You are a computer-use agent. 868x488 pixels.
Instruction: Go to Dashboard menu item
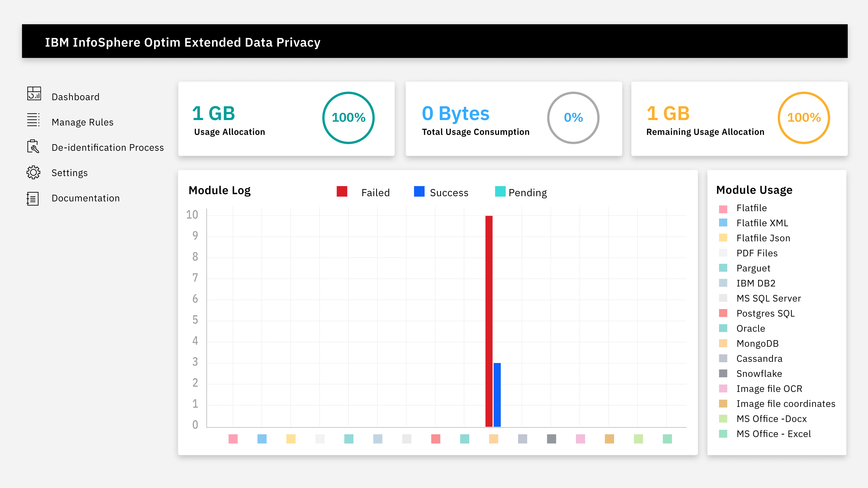point(75,97)
